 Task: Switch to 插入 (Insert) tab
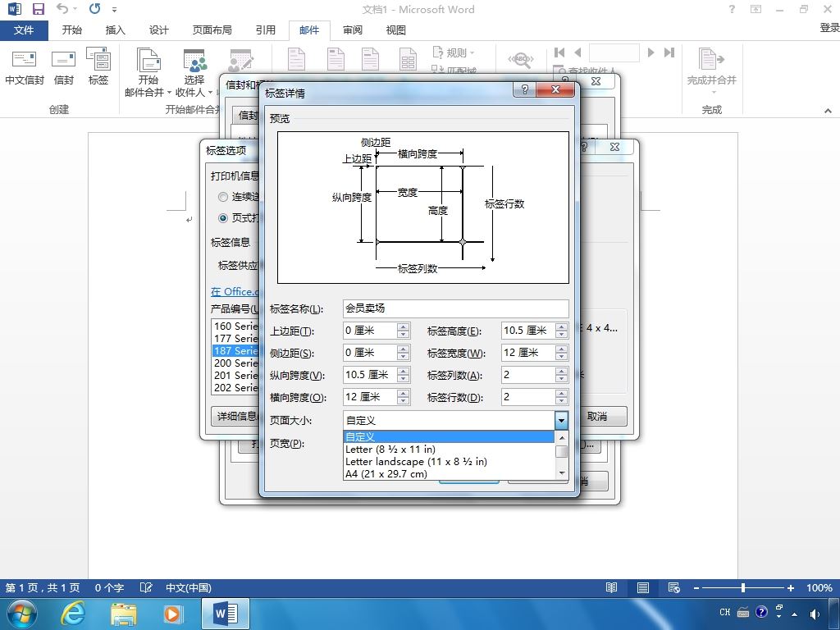115,30
